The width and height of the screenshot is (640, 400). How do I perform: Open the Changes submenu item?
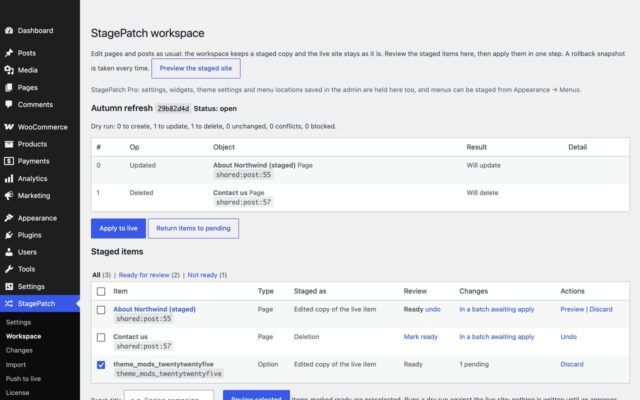point(19,350)
